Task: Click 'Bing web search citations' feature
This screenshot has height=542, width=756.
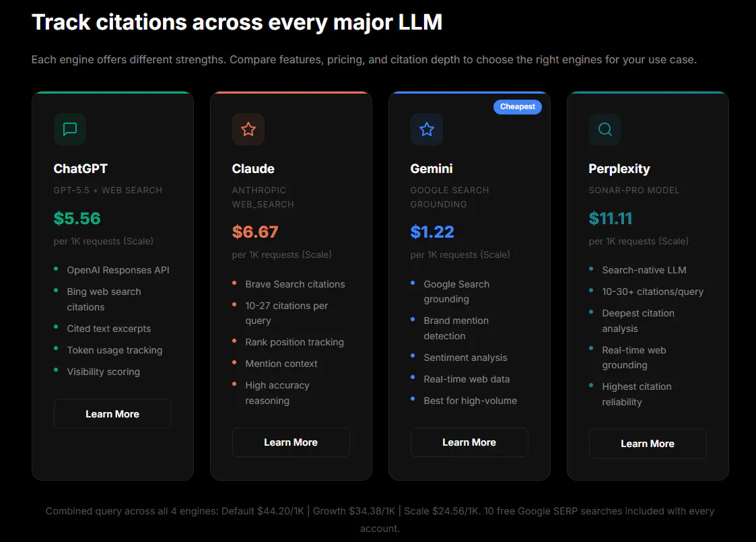Action: point(104,300)
